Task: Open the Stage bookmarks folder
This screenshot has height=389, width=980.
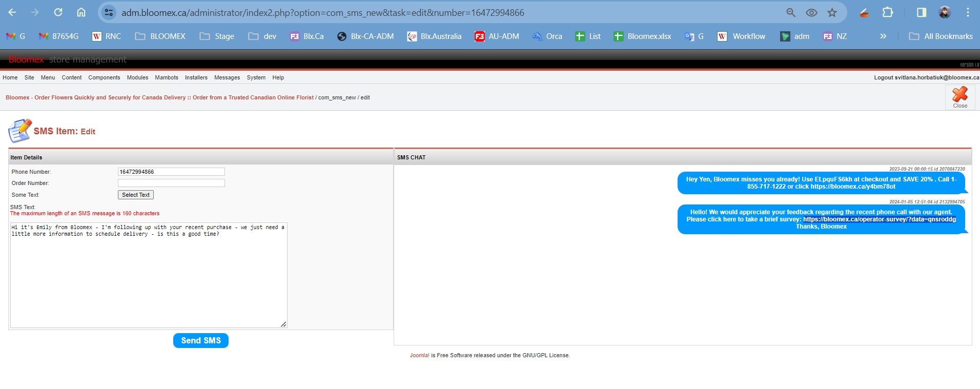Action: point(217,36)
